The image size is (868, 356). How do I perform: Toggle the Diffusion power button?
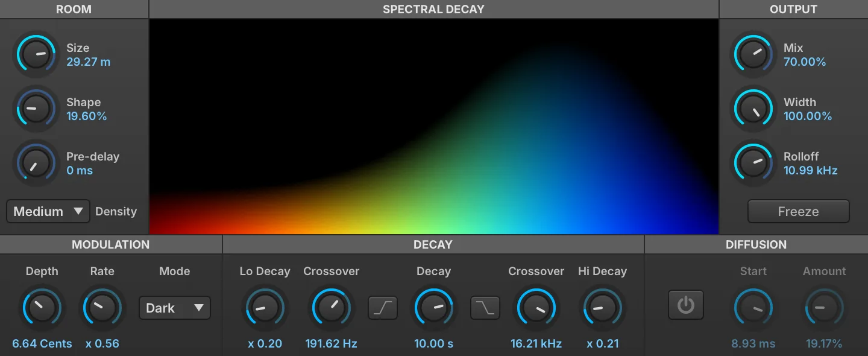click(x=686, y=305)
